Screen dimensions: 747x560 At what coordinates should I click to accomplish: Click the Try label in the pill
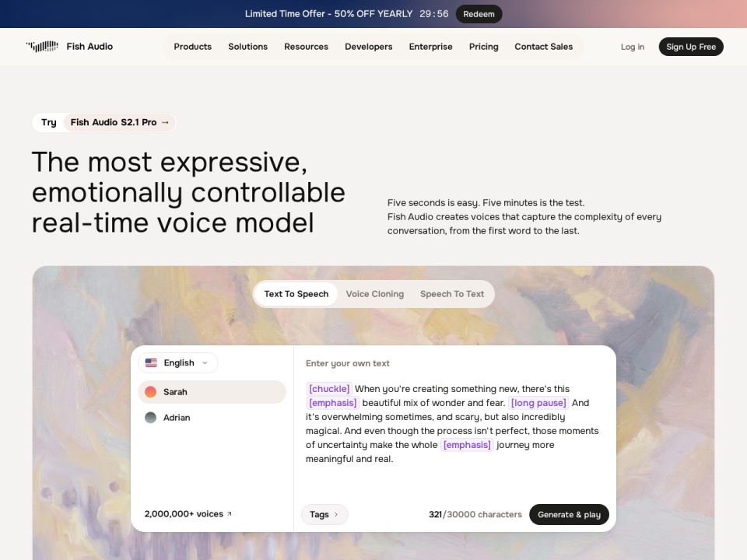[x=48, y=122]
